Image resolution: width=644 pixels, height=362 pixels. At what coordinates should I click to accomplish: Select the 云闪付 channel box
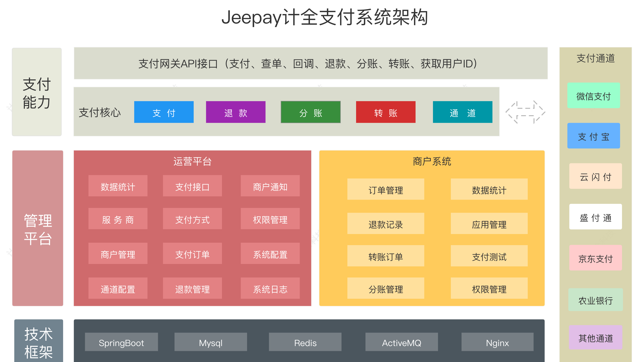[x=595, y=176]
